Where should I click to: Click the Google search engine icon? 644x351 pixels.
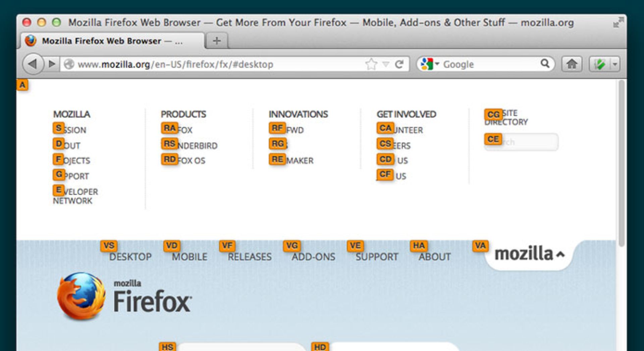click(427, 63)
